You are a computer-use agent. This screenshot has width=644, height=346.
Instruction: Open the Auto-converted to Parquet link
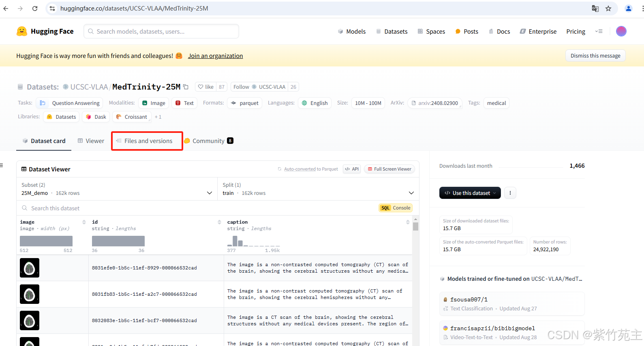coord(300,169)
